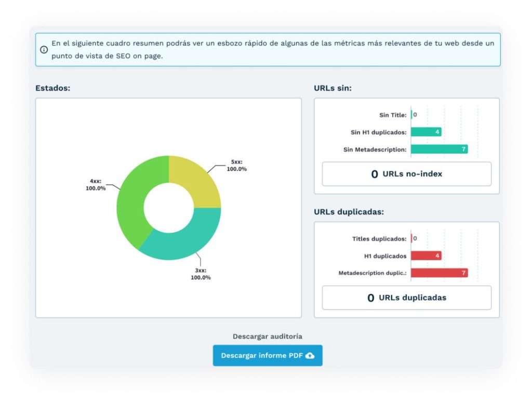Click the 3xx: 100.0% chart label
Viewport: 532px width, 402px height.
[201, 274]
